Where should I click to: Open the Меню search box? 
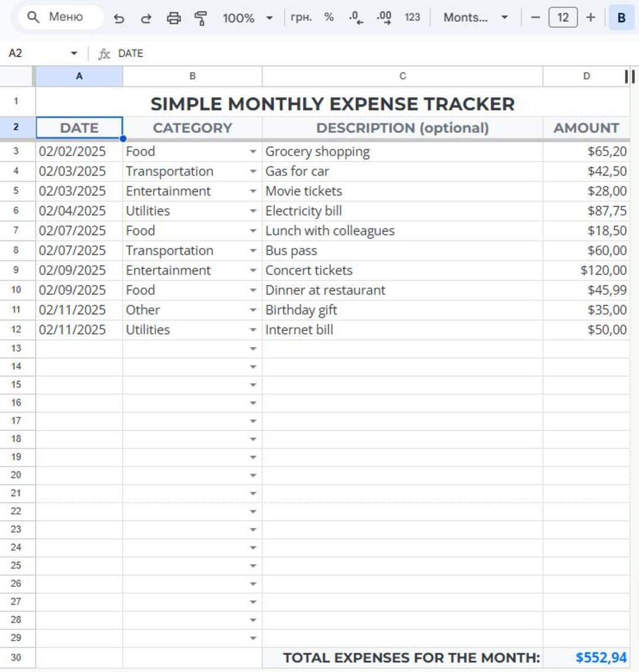click(60, 17)
